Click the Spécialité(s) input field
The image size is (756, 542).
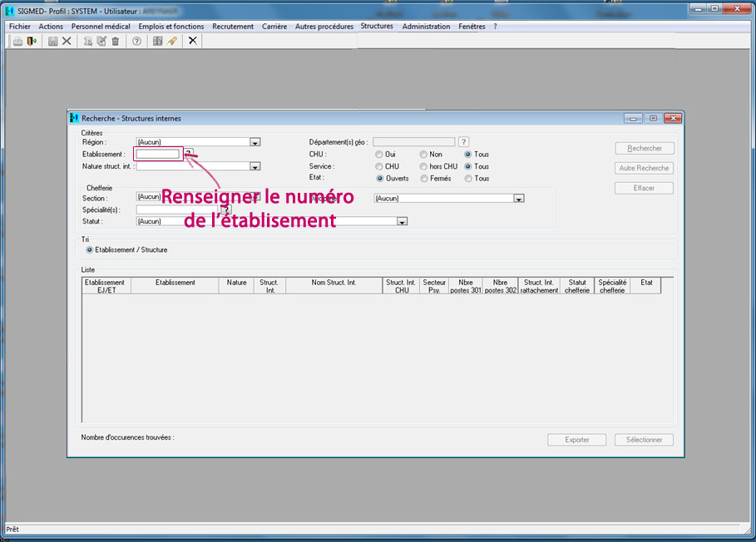178,209
